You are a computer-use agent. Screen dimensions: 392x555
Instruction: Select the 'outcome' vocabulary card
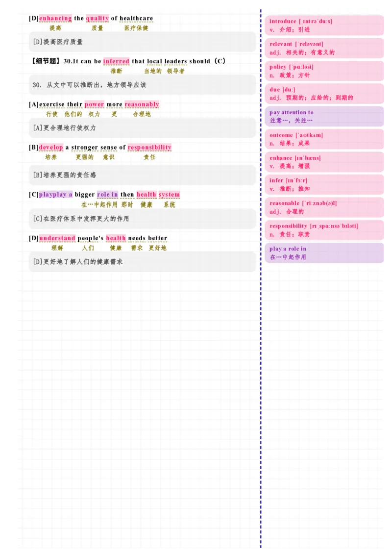[324, 139]
